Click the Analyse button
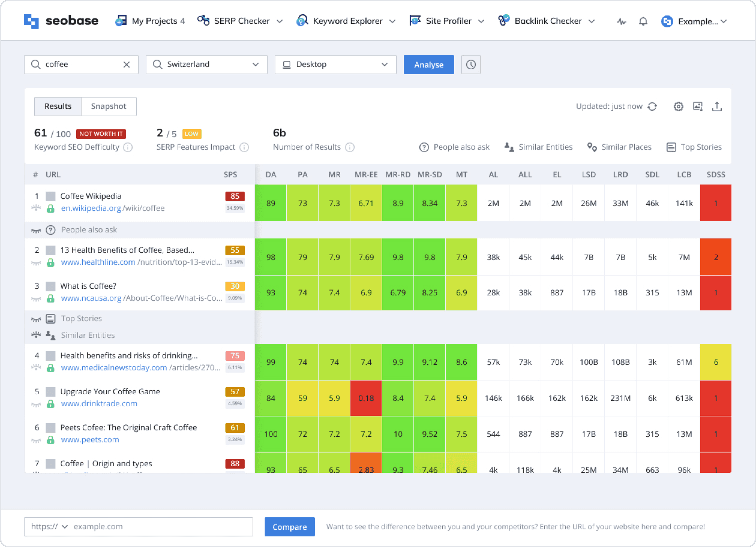The width and height of the screenshot is (756, 547). coord(429,64)
